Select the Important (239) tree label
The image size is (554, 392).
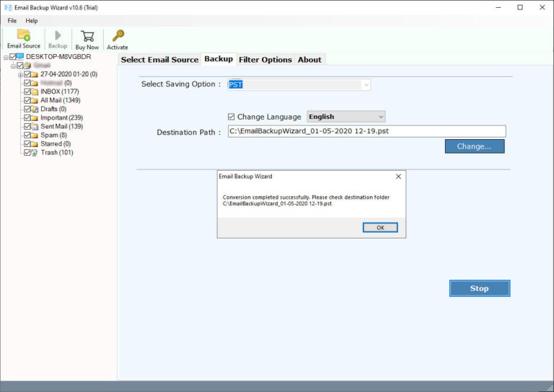coord(62,118)
